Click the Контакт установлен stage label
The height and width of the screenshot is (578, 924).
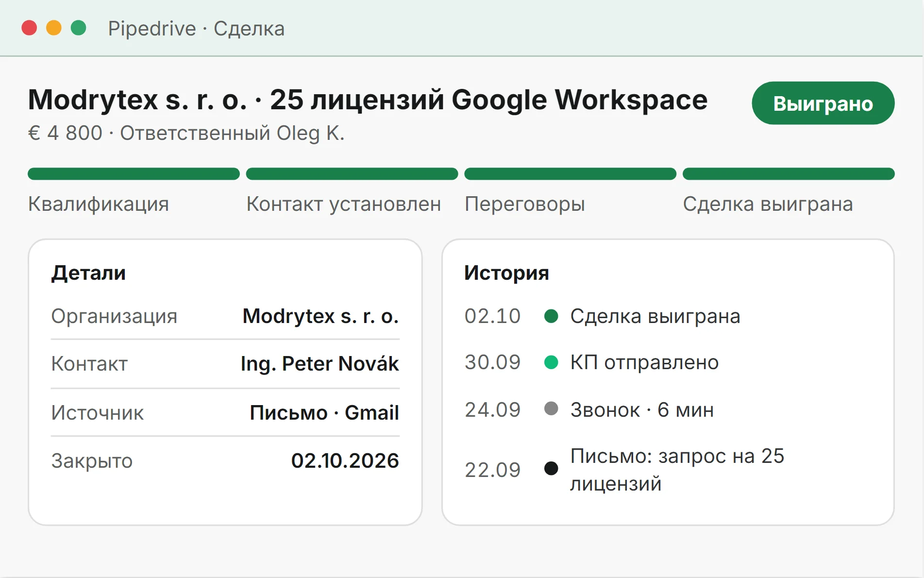(x=344, y=204)
